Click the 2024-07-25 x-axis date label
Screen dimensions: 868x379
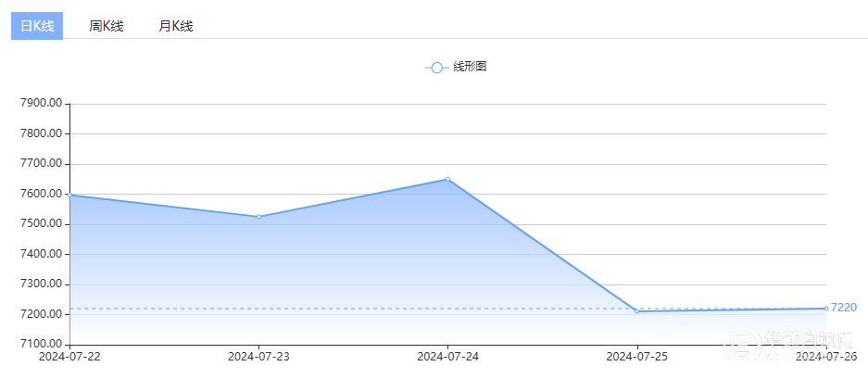[x=637, y=356]
